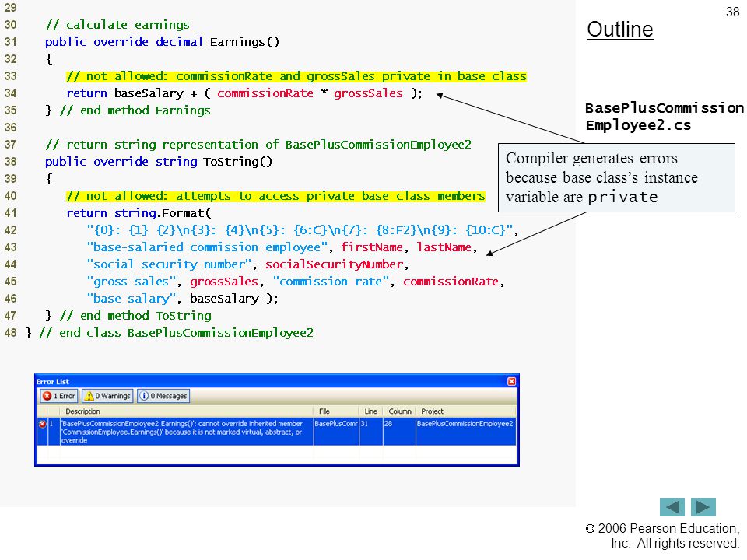Sort error list by Project column
The width and height of the screenshot is (747, 560).
(x=466, y=411)
